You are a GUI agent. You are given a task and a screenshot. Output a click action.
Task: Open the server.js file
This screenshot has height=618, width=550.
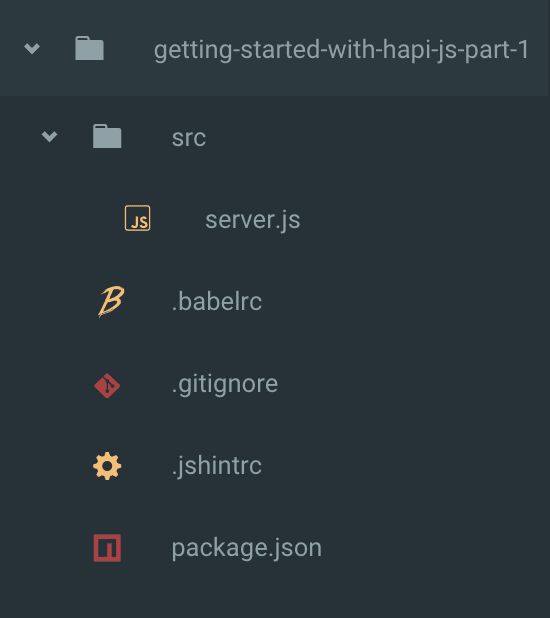click(253, 220)
